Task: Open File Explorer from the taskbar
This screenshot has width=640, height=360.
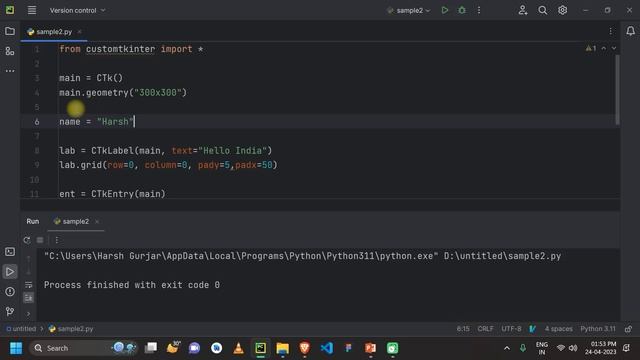Action: (x=282, y=348)
